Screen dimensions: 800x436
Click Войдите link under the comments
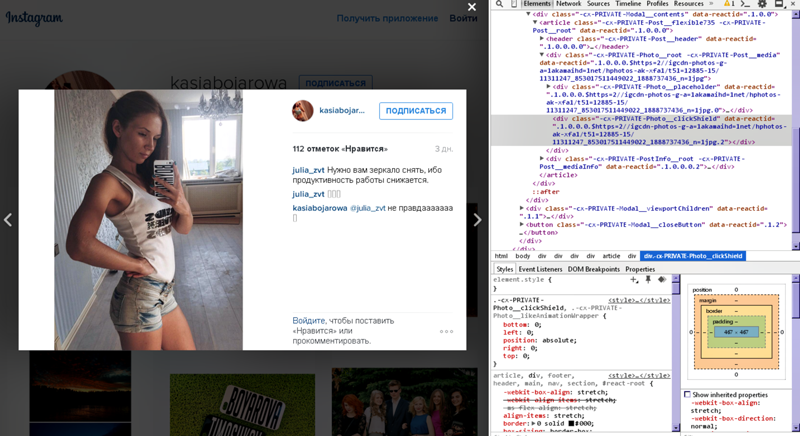(309, 321)
